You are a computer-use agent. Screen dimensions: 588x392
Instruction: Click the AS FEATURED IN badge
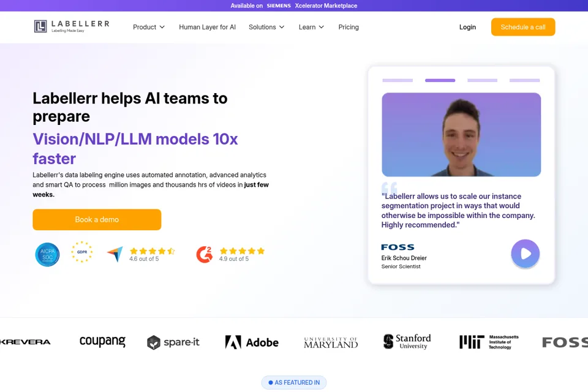point(293,383)
